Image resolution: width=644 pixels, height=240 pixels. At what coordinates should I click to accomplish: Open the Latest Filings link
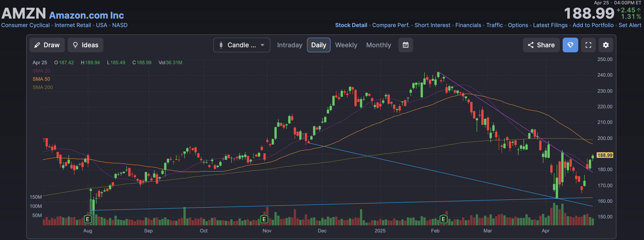550,25
